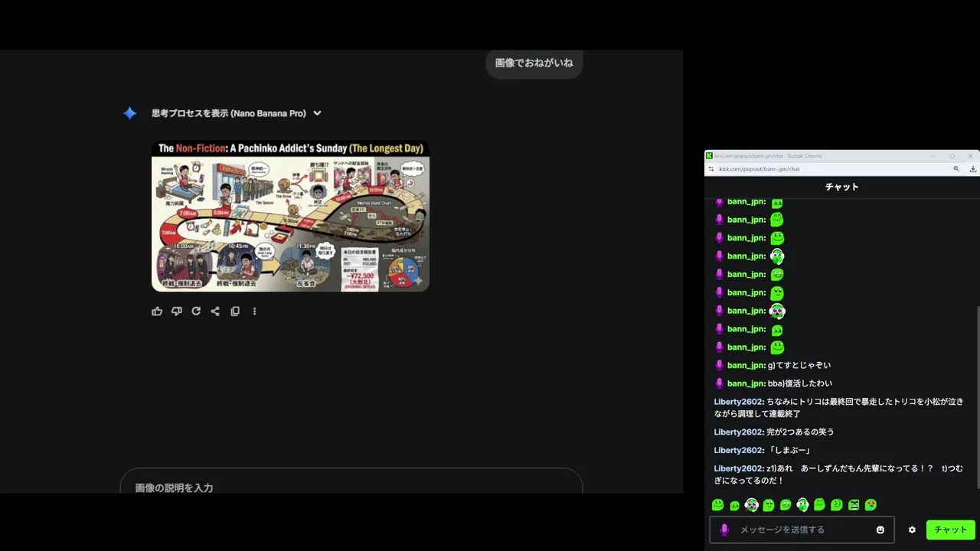Click the thumbs up icon under the generated image
The height and width of the screenshot is (551, 980).
(157, 311)
